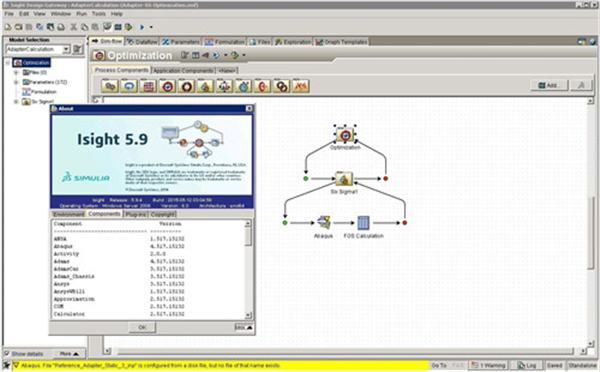
Task: Click the Optimization node on the canvas
Action: point(345,135)
